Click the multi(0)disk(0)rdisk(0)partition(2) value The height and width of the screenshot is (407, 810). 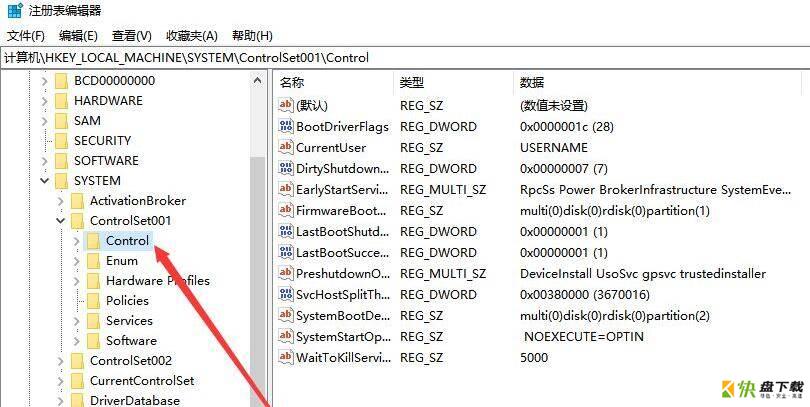615,316
